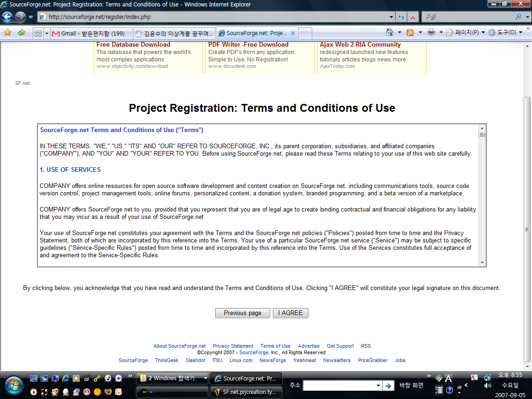Focus the browser address bar URL
Viewport: 532px width, 399px height.
pyautogui.click(x=217, y=17)
